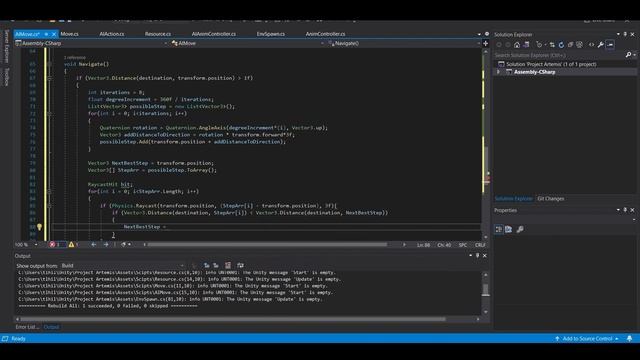Click Clear All icon in Output toolbar

(x=228, y=266)
